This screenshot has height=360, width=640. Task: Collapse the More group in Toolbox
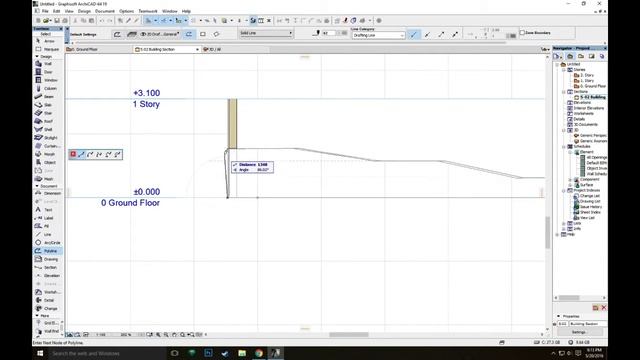(37, 316)
